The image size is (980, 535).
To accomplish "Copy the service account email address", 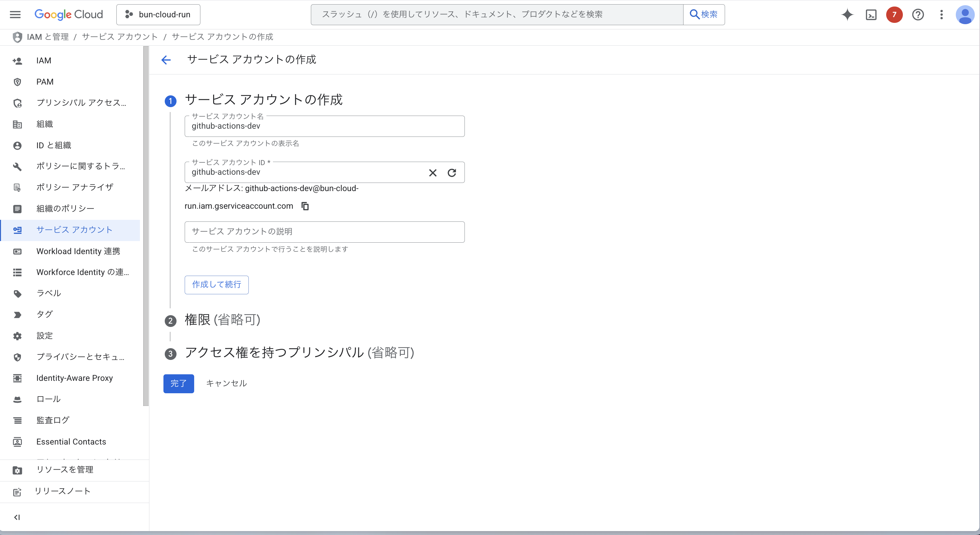I will pyautogui.click(x=305, y=206).
